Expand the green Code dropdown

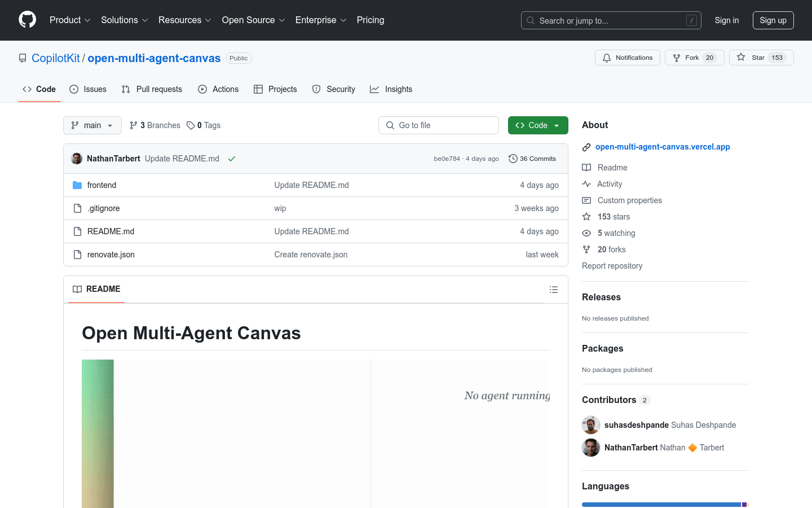[x=537, y=125]
